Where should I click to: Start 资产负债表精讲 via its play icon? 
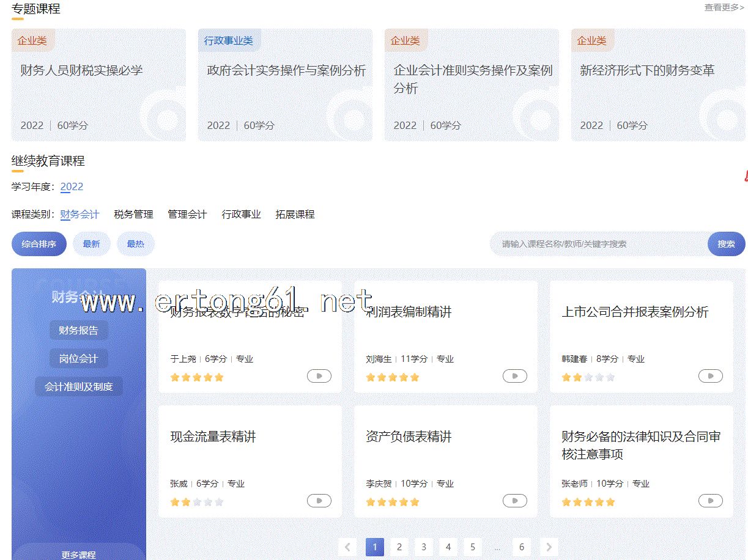click(514, 501)
